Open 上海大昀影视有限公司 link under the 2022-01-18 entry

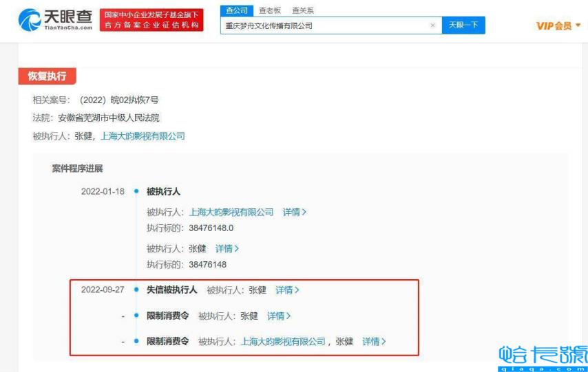231,212
